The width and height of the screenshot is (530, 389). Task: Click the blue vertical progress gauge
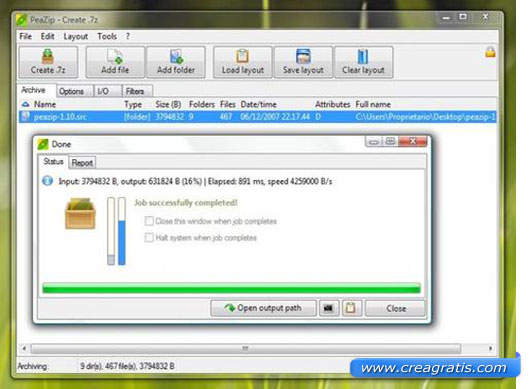coord(122,231)
